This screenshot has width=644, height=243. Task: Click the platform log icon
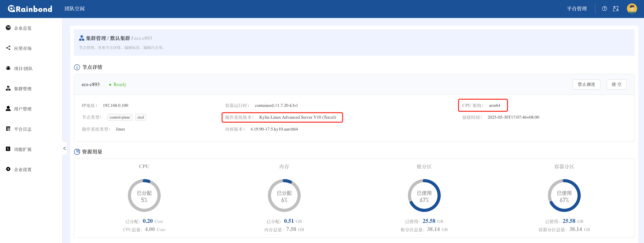(8, 129)
